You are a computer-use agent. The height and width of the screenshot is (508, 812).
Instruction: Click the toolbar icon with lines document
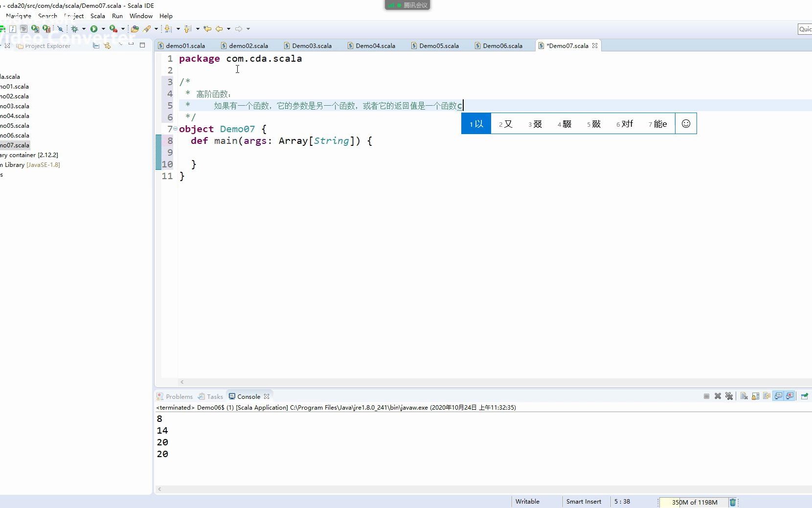23,29
